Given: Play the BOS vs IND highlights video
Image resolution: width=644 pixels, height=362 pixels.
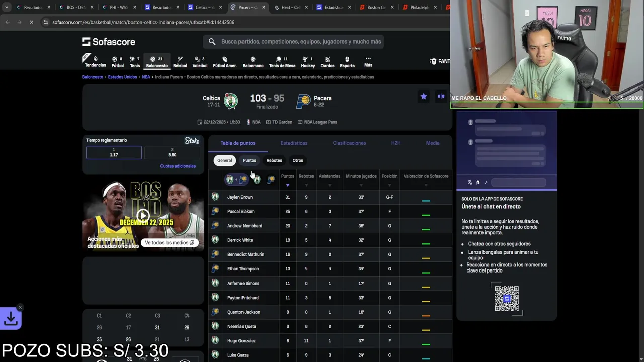Looking at the screenshot, I should tap(143, 216).
